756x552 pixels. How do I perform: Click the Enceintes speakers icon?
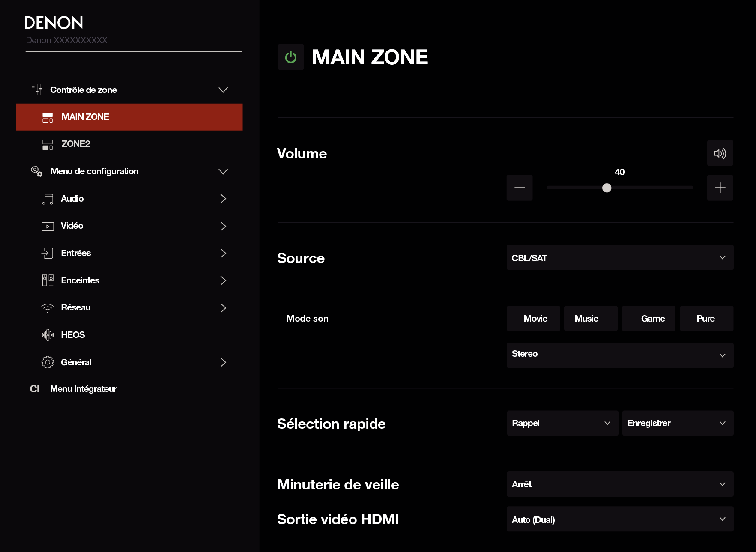click(x=48, y=280)
